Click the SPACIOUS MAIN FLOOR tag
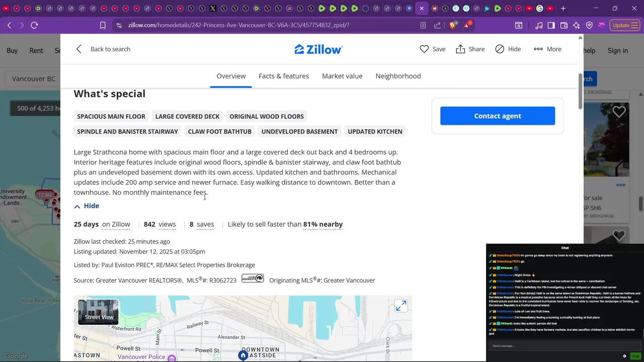 [111, 116]
